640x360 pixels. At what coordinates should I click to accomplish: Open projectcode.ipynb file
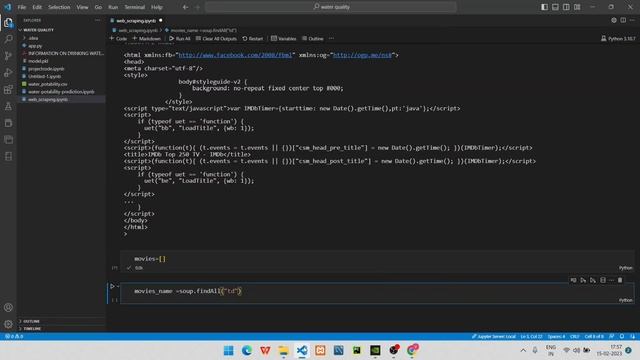pyautogui.click(x=46, y=69)
